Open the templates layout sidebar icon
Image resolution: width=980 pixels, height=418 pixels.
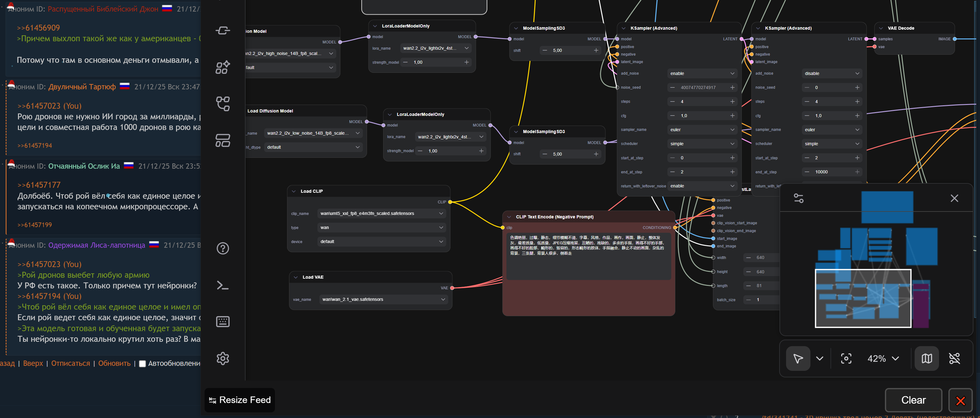coord(222,140)
